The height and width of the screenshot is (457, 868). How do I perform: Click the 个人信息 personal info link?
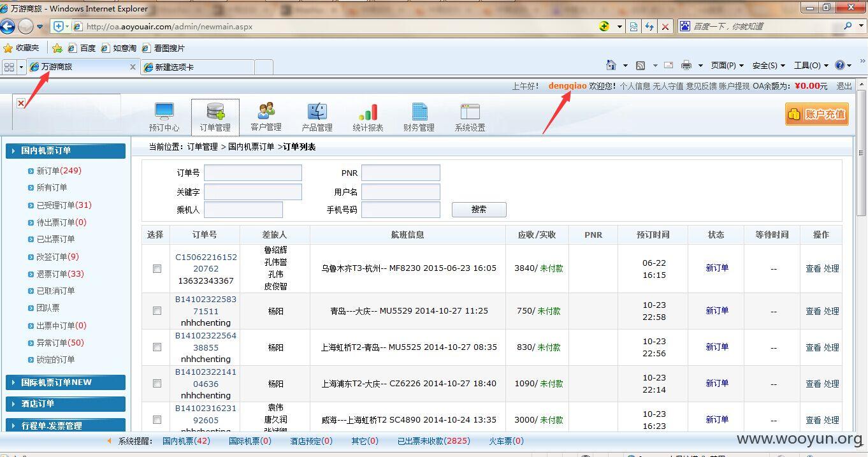[x=635, y=85]
